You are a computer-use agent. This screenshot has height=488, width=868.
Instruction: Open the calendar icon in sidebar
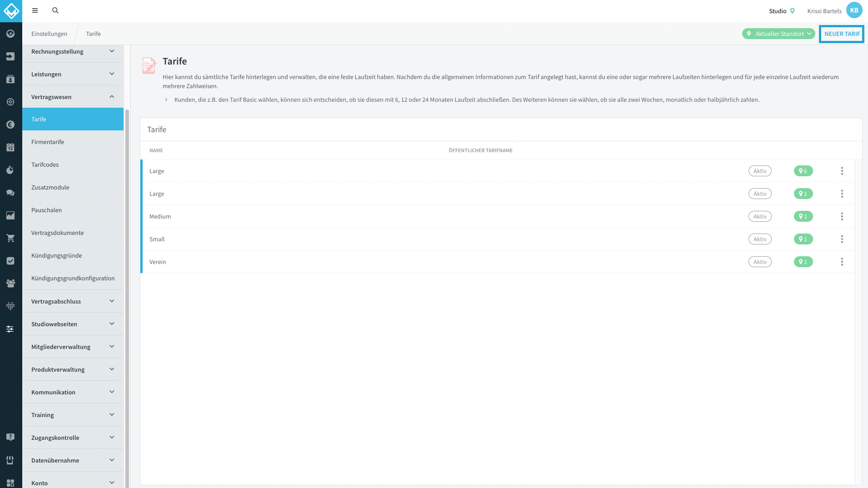point(10,147)
